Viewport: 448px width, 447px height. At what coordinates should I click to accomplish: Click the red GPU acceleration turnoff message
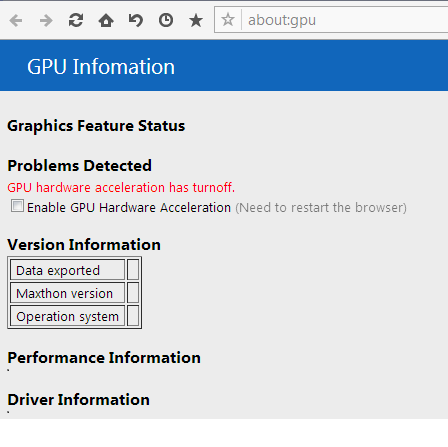pyautogui.click(x=121, y=188)
